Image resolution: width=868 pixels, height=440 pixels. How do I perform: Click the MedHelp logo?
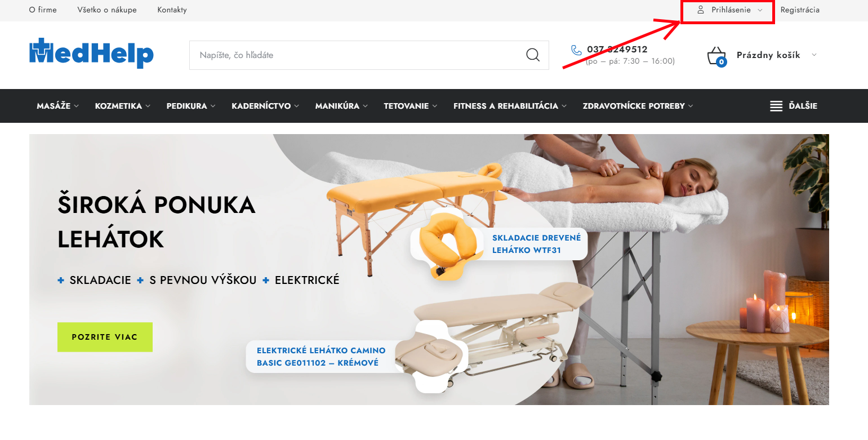tap(91, 54)
